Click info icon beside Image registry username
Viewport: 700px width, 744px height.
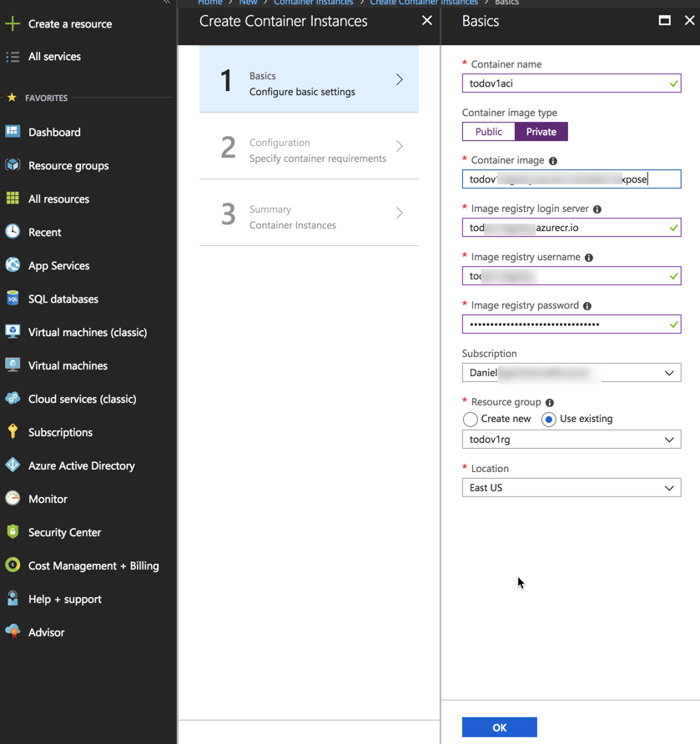[x=589, y=258]
